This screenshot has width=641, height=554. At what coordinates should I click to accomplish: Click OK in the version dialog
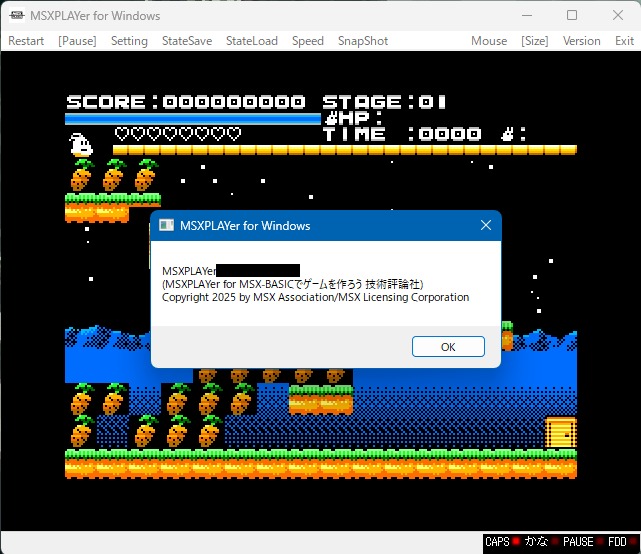448,347
